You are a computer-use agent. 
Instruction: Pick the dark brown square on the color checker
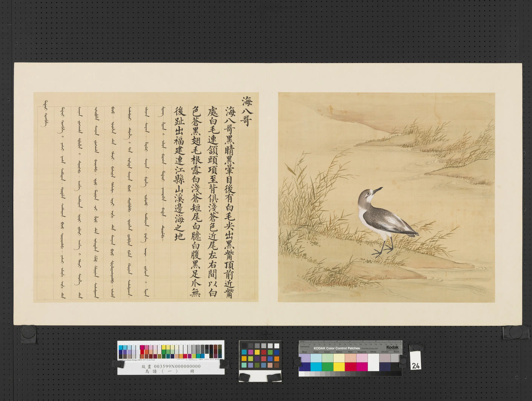pos(277,365)
